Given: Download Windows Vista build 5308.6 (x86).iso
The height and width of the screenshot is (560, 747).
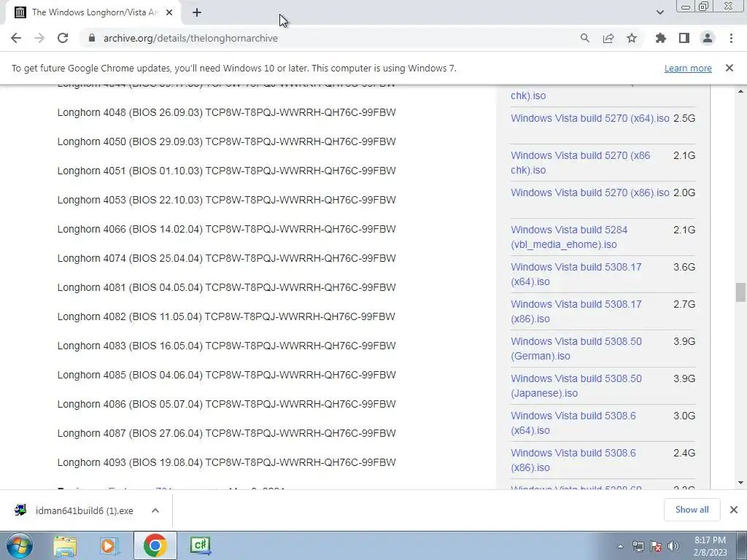Looking at the screenshot, I should 573,459.
